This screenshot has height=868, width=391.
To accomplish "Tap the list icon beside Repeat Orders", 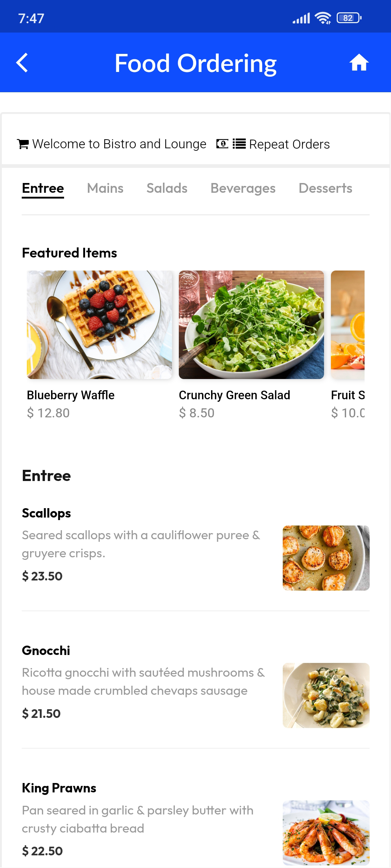I will pyautogui.click(x=239, y=144).
